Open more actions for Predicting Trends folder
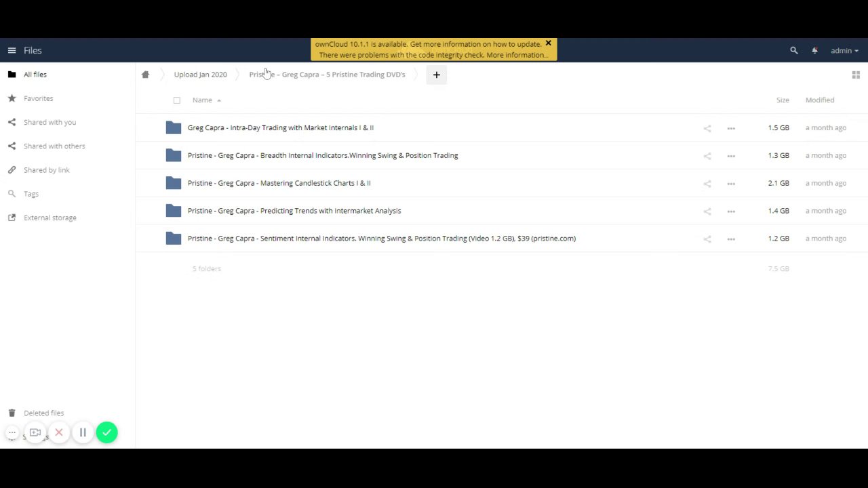This screenshot has width=868, height=488. click(731, 211)
